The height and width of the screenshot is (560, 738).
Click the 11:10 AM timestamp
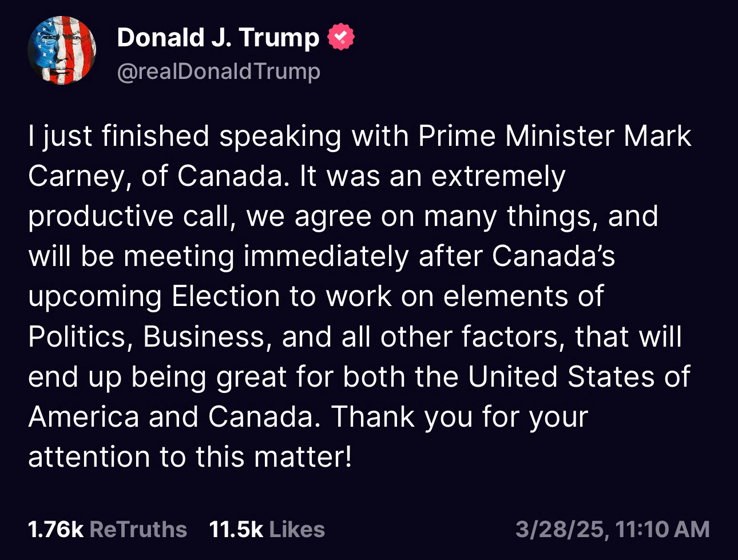[x=662, y=529]
